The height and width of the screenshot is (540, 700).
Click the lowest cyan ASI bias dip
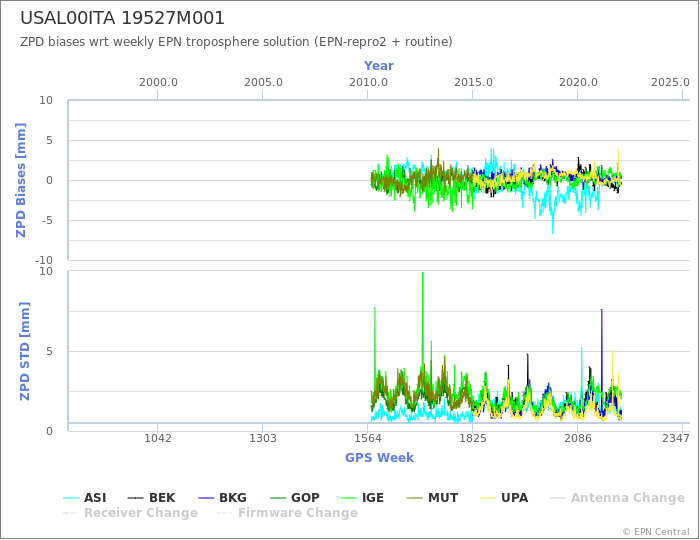[x=553, y=233]
